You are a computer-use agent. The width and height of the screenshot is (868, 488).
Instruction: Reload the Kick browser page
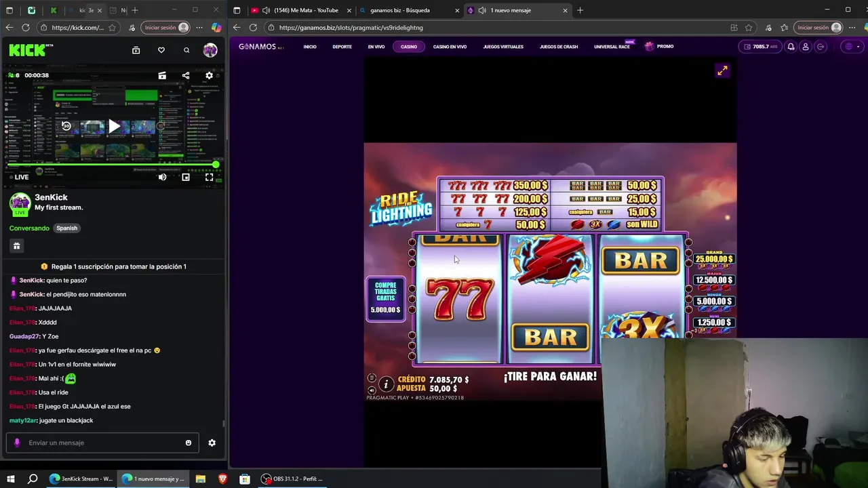[x=26, y=28]
